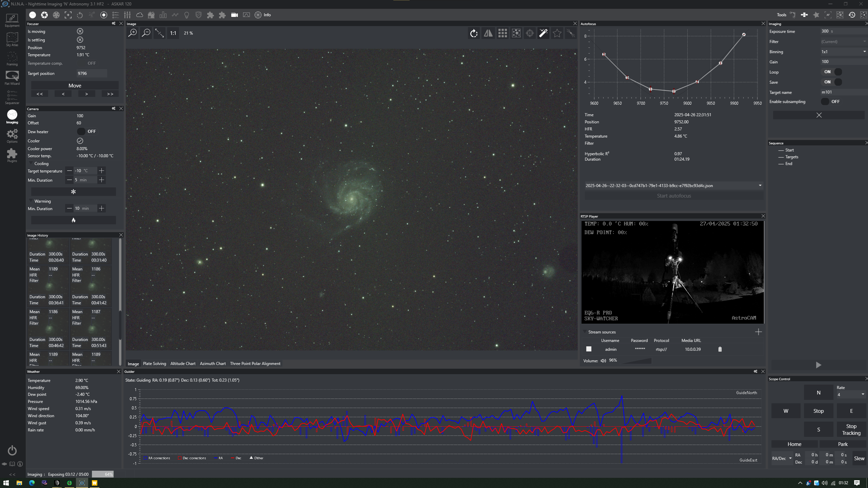Open the Flat Wizard sidebar
The height and width of the screenshot is (488, 868).
[12, 78]
